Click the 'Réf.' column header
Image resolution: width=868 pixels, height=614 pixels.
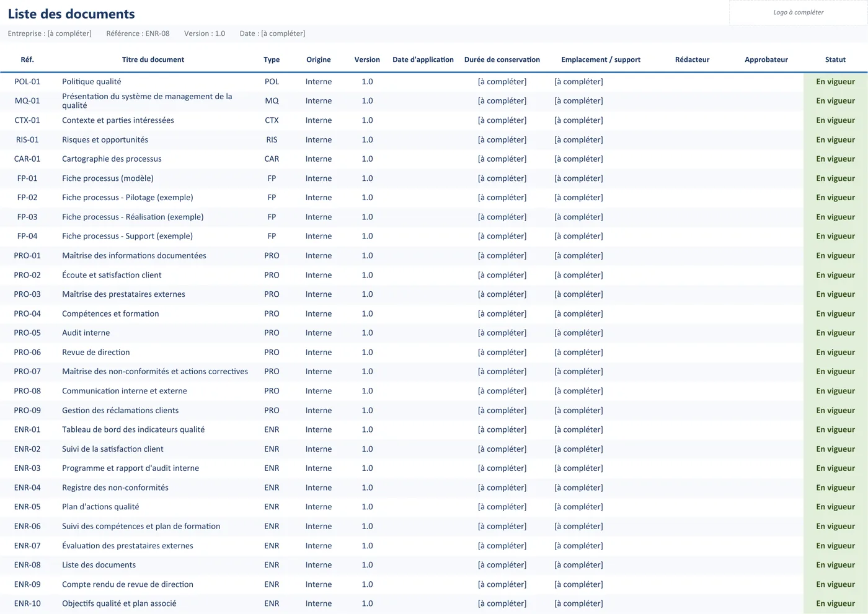pyautogui.click(x=27, y=59)
